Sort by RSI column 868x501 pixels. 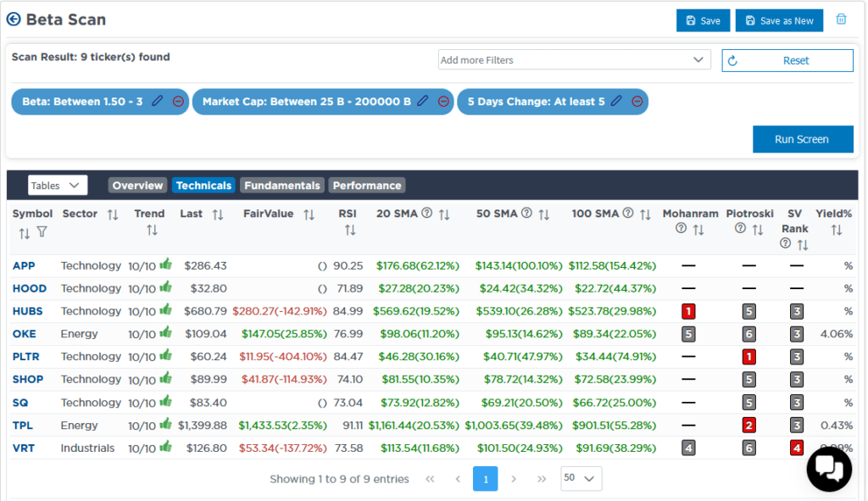click(x=350, y=231)
